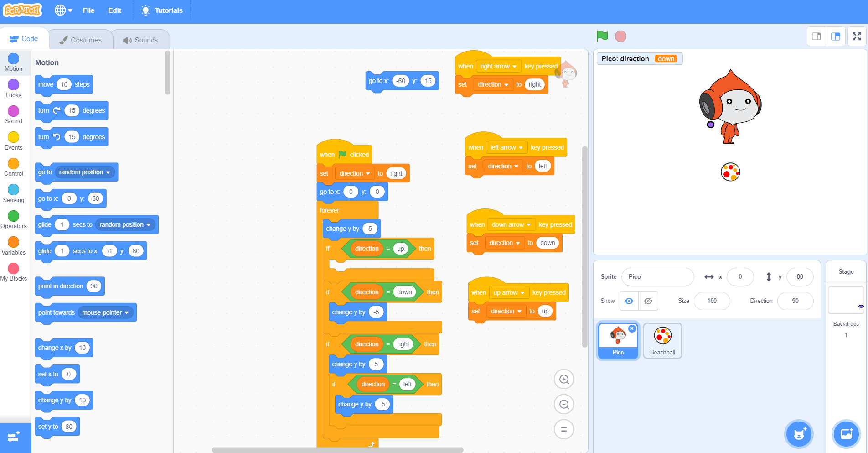868x453 pixels.
Task: Open random position dropdown in glide block
Action: (125, 224)
